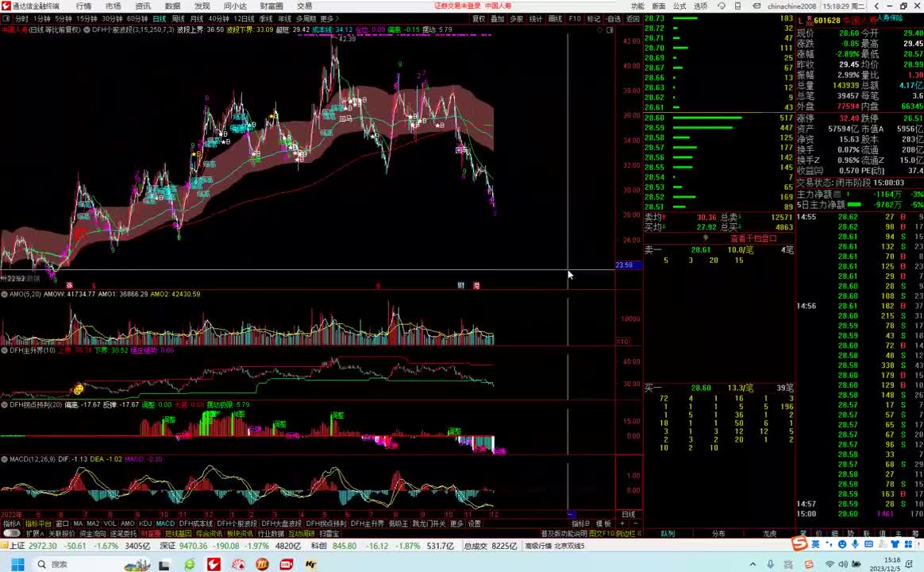Viewport: 924px width, 572px height.
Task: Click 查看千档盘口 link
Action: (753, 239)
